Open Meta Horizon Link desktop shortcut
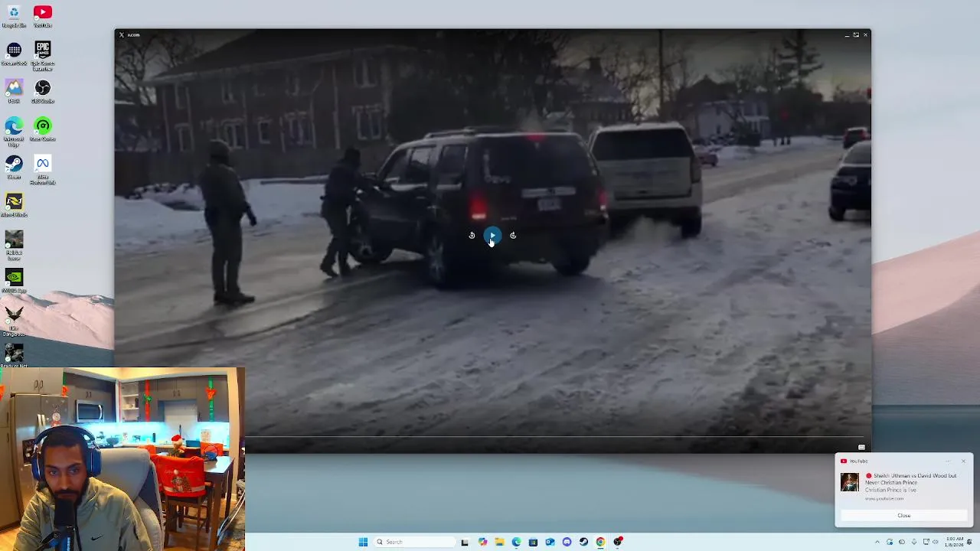This screenshot has width=980, height=551. pos(43,169)
